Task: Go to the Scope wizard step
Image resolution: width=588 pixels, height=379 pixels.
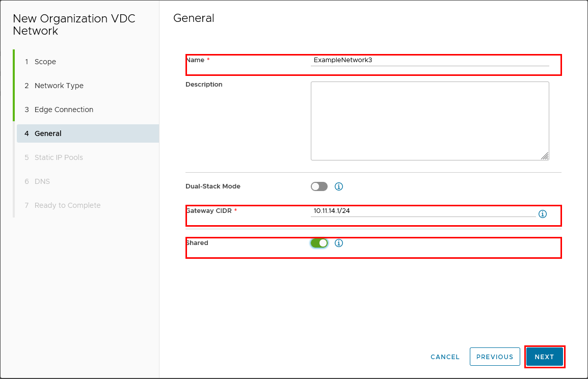Action: coord(45,62)
